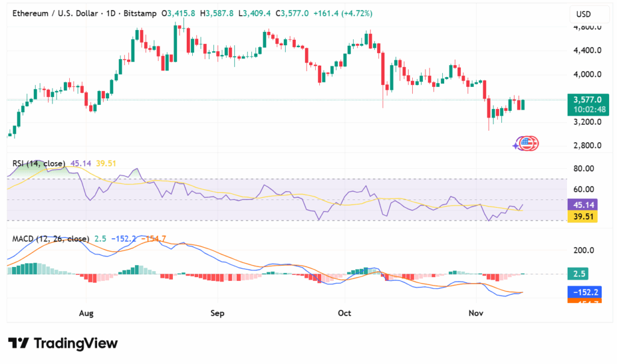
Task: Click the purple 45.14 RSI axis tag
Action: coord(583,205)
